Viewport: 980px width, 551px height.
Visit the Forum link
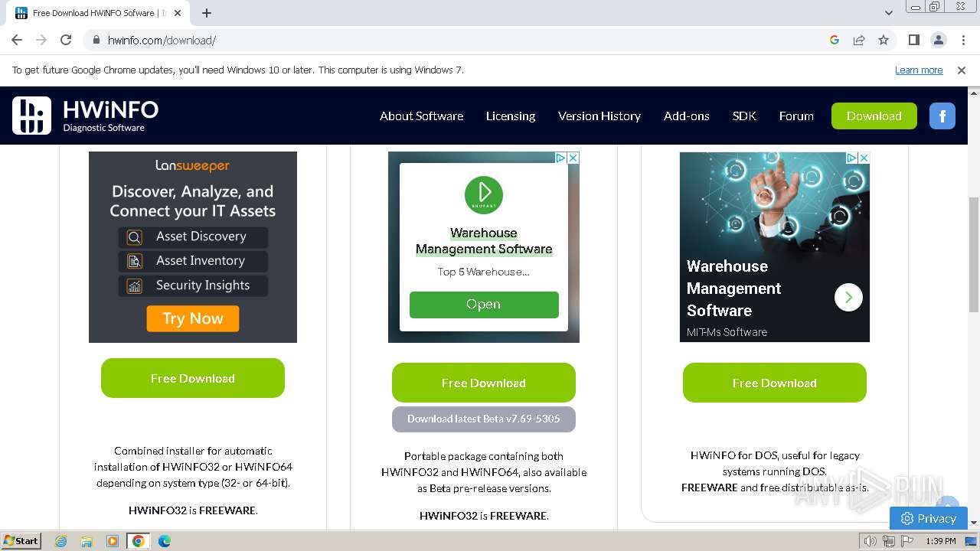coord(796,116)
